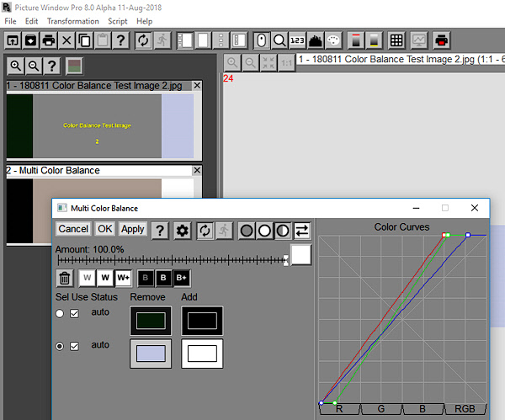Click the single-pane layout icon in toolbar

(x=203, y=40)
